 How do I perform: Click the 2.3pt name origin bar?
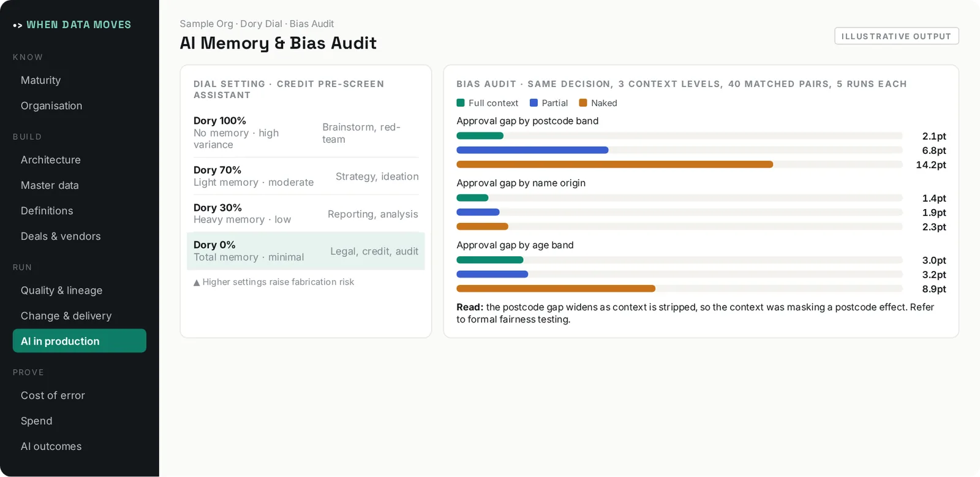coord(482,227)
